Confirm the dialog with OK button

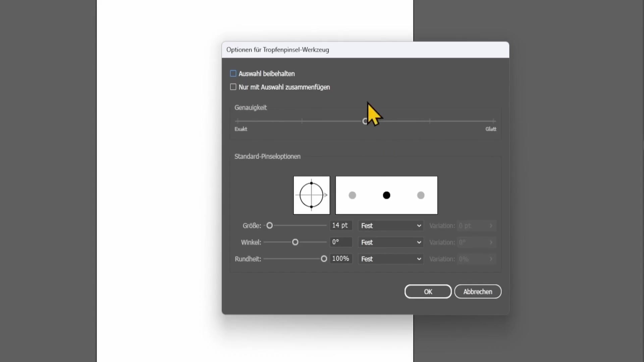coord(428,292)
